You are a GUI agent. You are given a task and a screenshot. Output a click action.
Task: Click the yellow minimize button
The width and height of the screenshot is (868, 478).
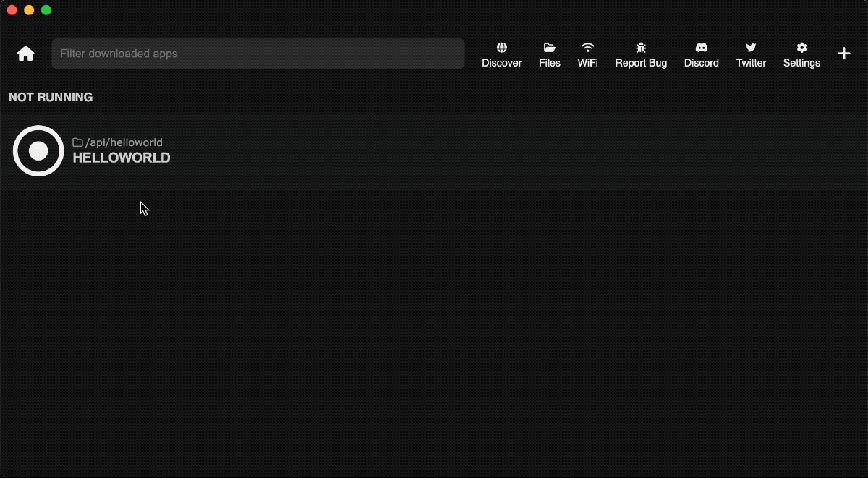(29, 11)
